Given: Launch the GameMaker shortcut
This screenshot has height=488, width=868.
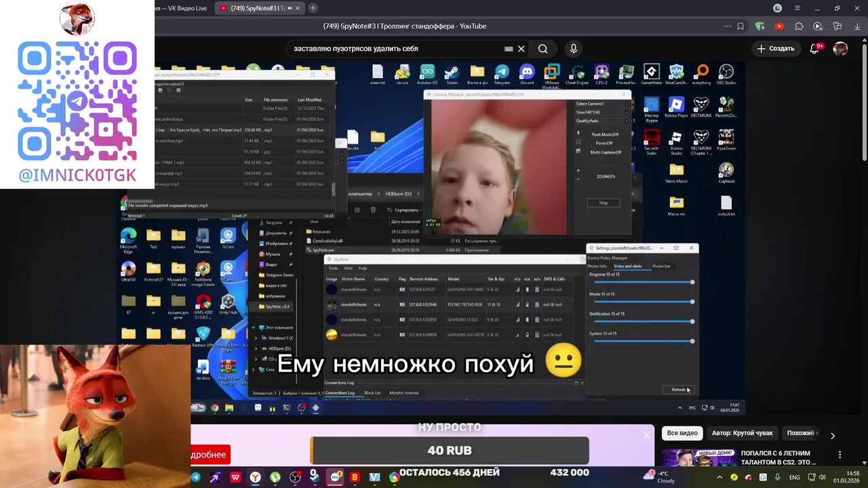Looking at the screenshot, I should (x=651, y=75).
